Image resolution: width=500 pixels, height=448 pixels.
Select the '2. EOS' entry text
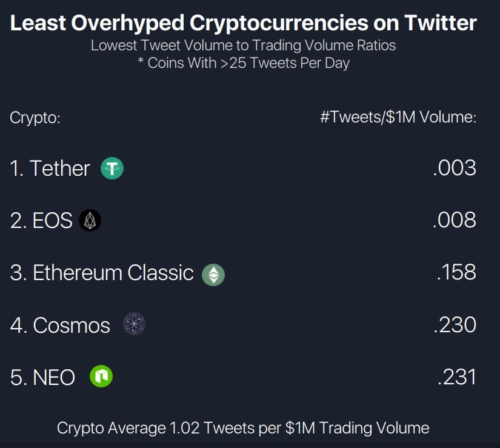(41, 220)
